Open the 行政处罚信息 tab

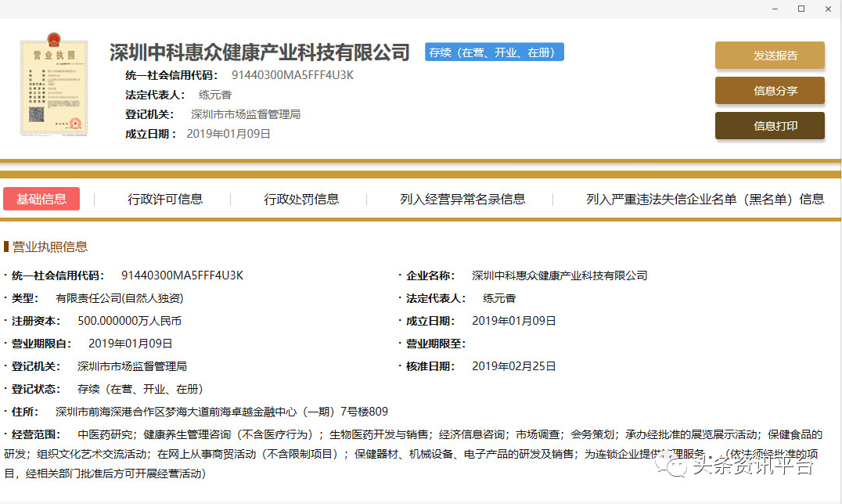[301, 200]
